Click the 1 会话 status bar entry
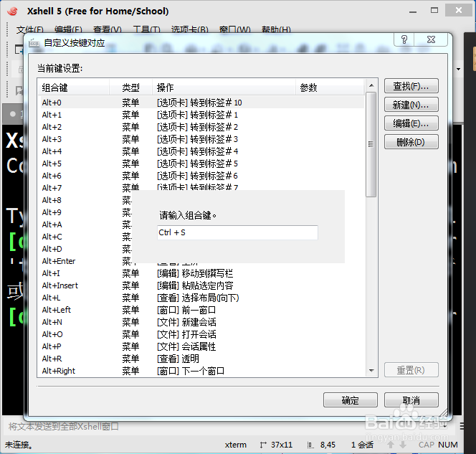Image resolution: width=476 pixels, height=454 pixels. [x=362, y=445]
